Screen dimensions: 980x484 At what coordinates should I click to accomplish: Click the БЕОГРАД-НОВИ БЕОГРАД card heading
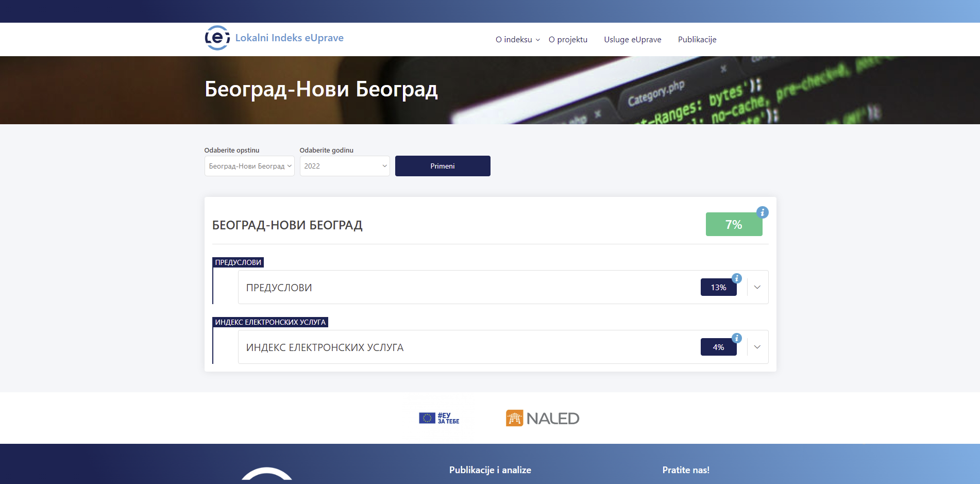click(288, 225)
